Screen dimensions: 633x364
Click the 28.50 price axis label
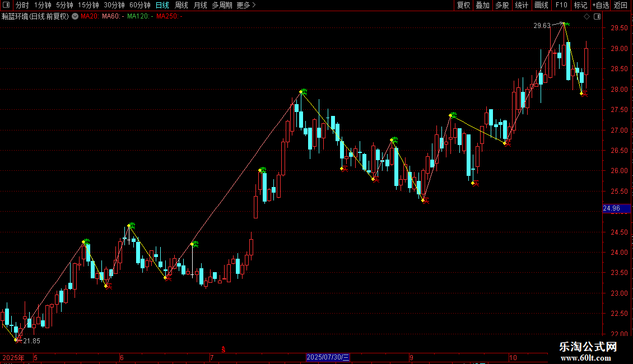619,69
